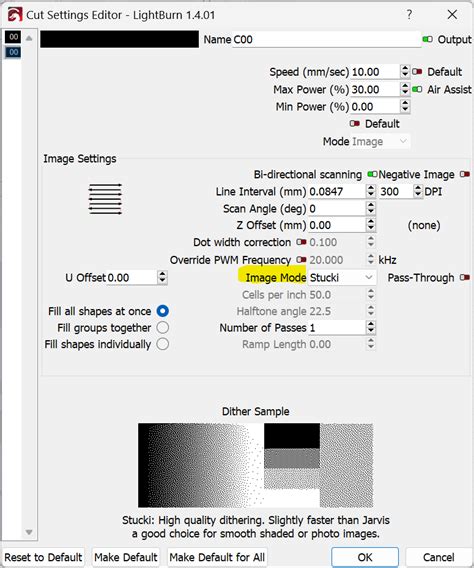Click the LightBurn app icon in title bar
Image resolution: width=474 pixels, height=568 pixels.
pyautogui.click(x=14, y=15)
